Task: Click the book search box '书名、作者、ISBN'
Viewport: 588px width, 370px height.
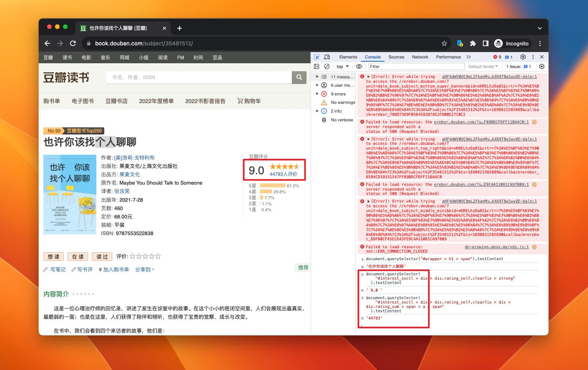Action: [x=199, y=77]
